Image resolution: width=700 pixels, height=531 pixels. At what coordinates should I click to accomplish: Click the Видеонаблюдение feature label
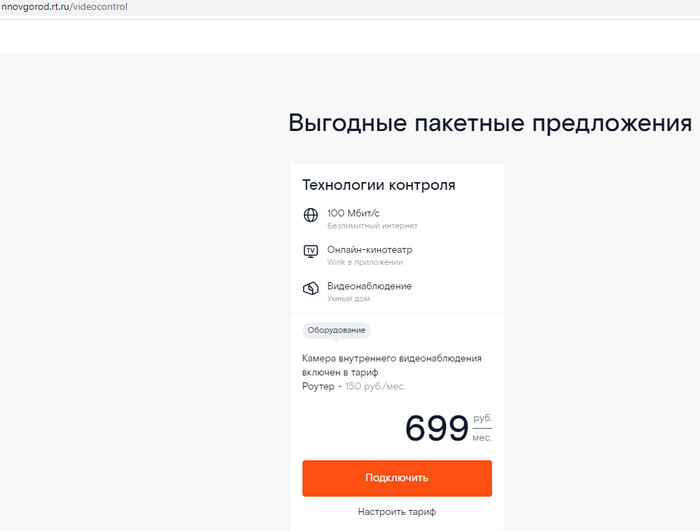(x=369, y=286)
